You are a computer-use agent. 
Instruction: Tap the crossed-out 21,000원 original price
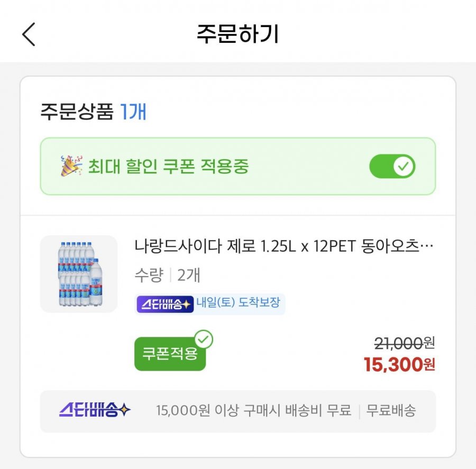click(x=404, y=344)
